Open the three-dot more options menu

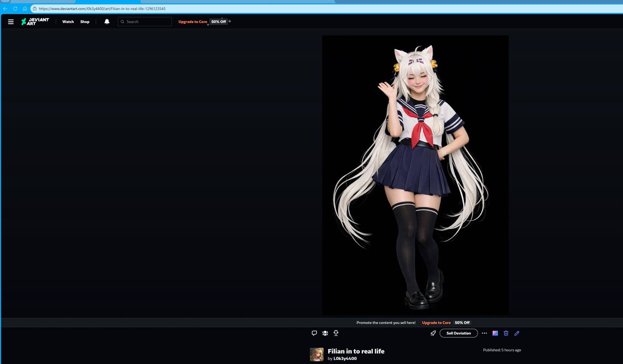[x=484, y=333]
